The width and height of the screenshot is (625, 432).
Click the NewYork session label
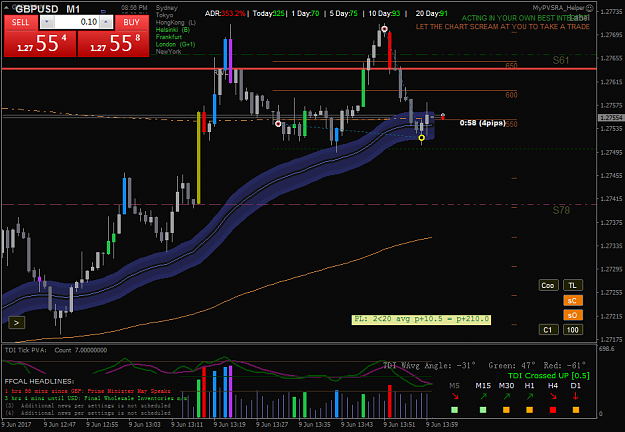168,51
